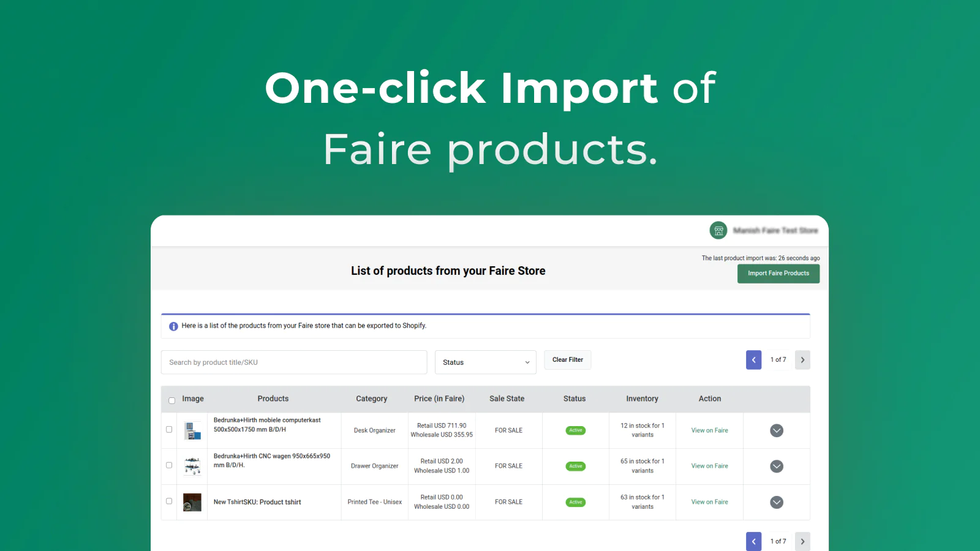Click the Desk Organizer category cell
Viewport: 980px width, 551px height.
[x=375, y=430]
